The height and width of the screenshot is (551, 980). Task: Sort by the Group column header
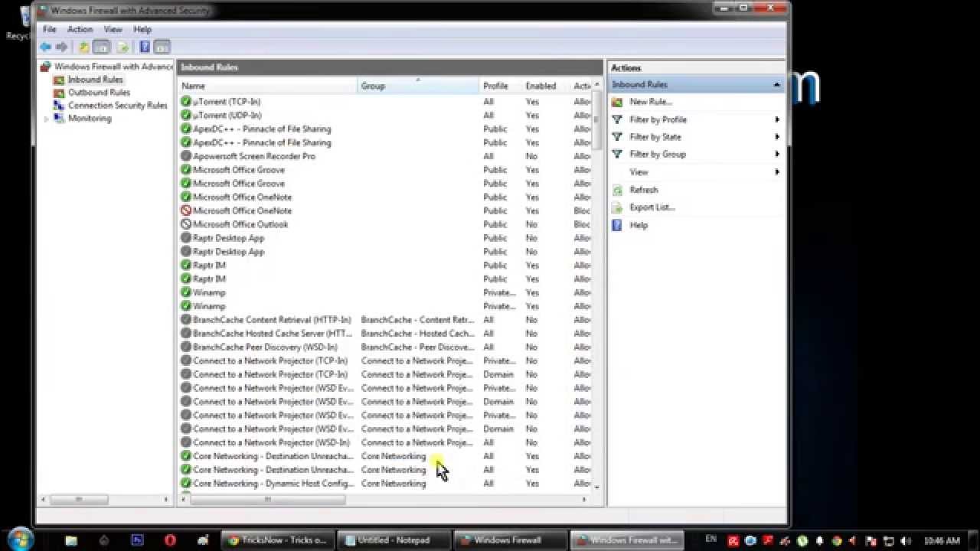coord(418,86)
